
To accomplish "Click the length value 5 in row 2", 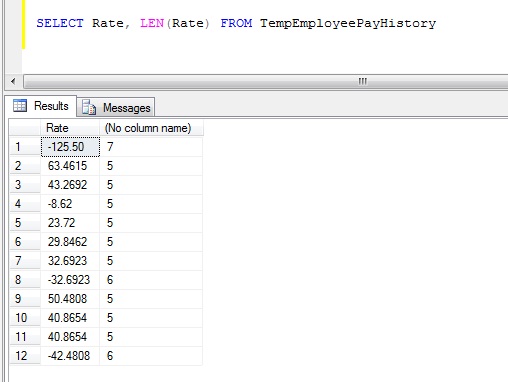I will (x=151, y=166).
